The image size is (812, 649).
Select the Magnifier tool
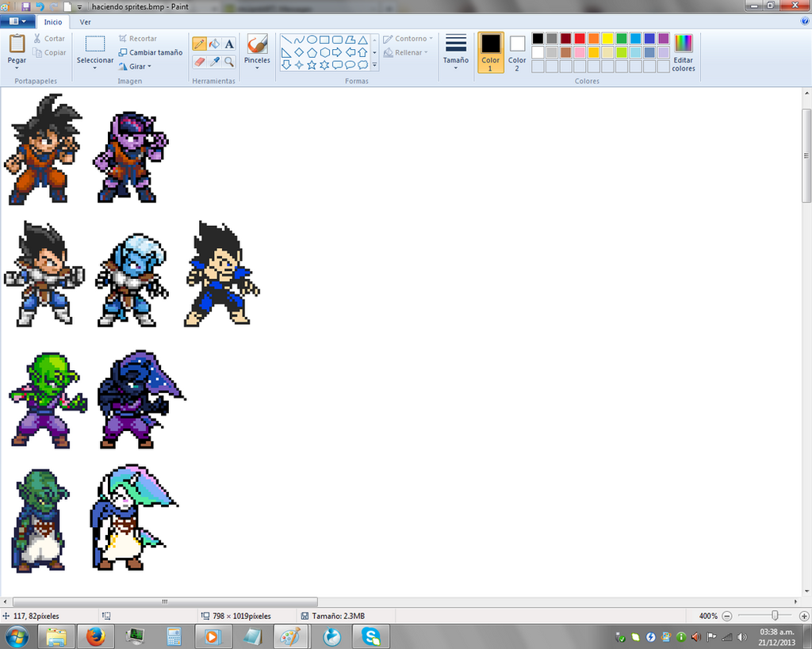(229, 62)
